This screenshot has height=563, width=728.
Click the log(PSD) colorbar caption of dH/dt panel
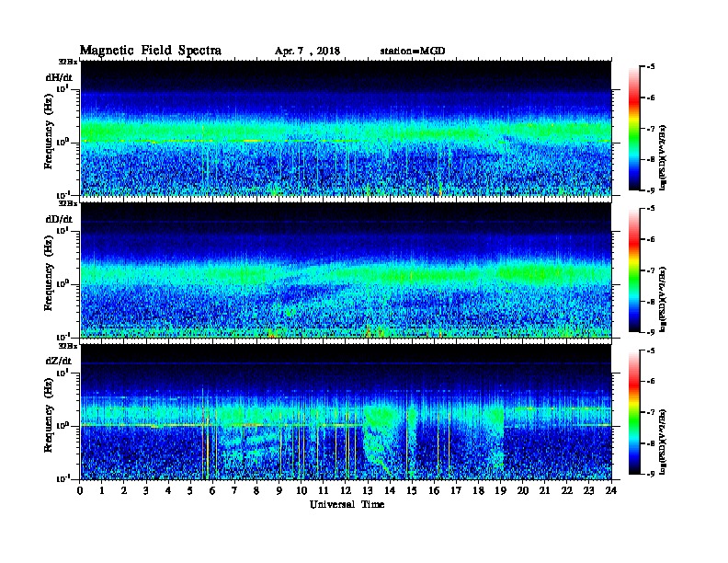(663, 157)
